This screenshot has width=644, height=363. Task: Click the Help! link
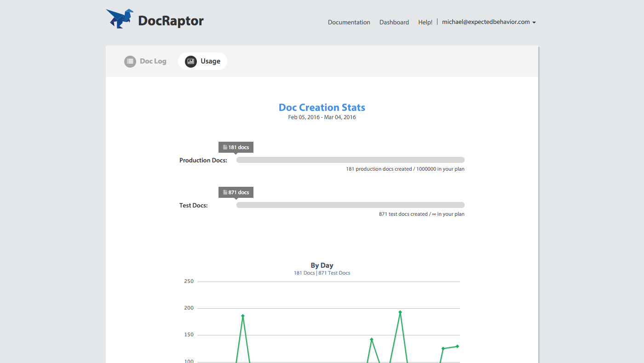[425, 22]
